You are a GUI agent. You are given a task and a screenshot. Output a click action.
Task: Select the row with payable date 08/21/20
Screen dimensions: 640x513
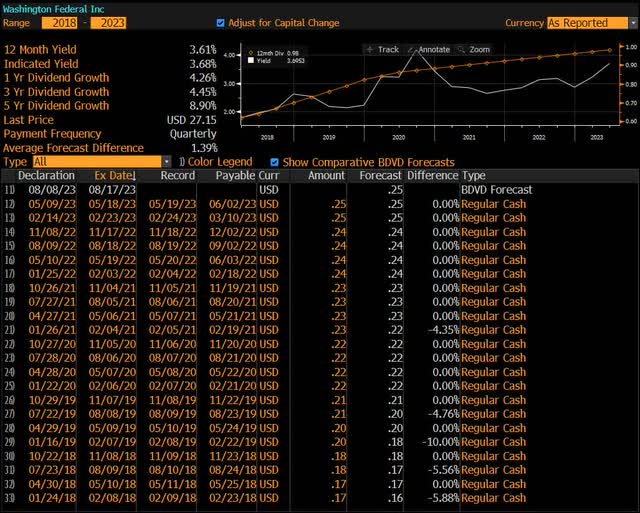coord(320,358)
